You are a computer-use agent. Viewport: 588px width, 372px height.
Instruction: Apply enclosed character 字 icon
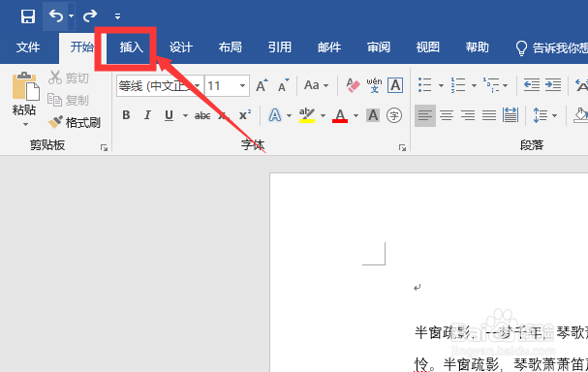click(394, 115)
